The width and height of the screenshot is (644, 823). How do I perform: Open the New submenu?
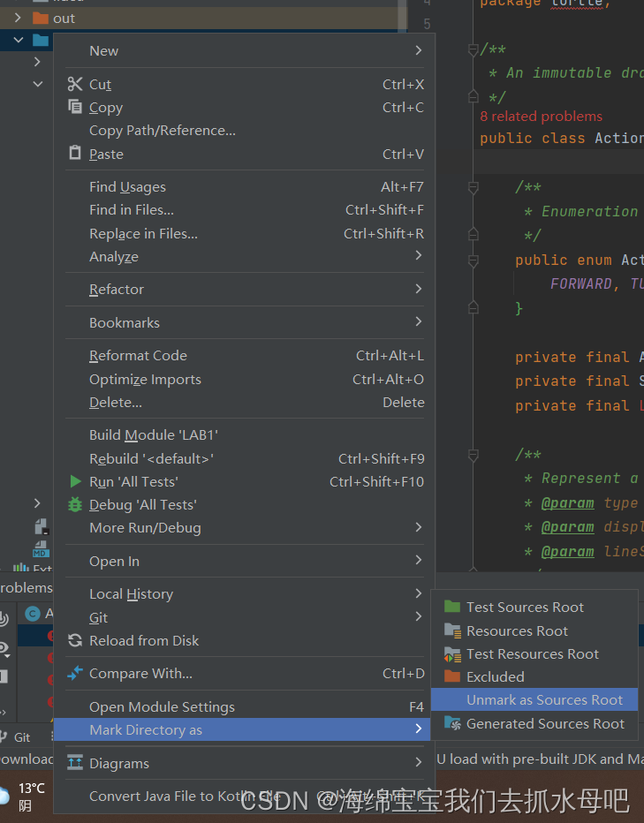[244, 50]
